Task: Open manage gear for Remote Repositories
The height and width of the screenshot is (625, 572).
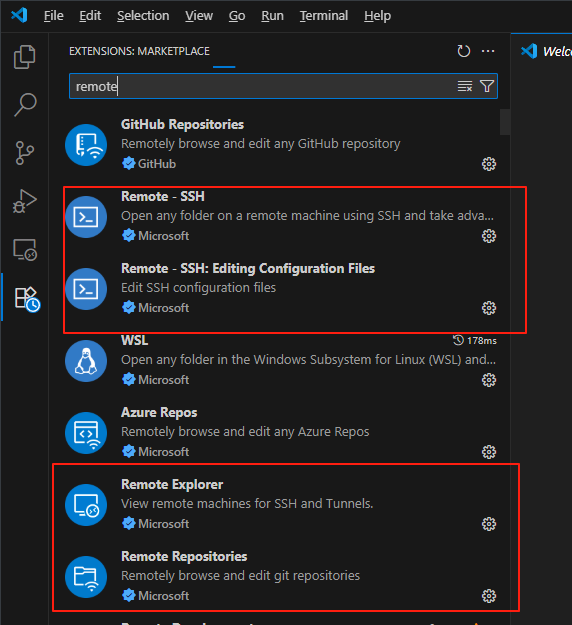Action: (489, 596)
